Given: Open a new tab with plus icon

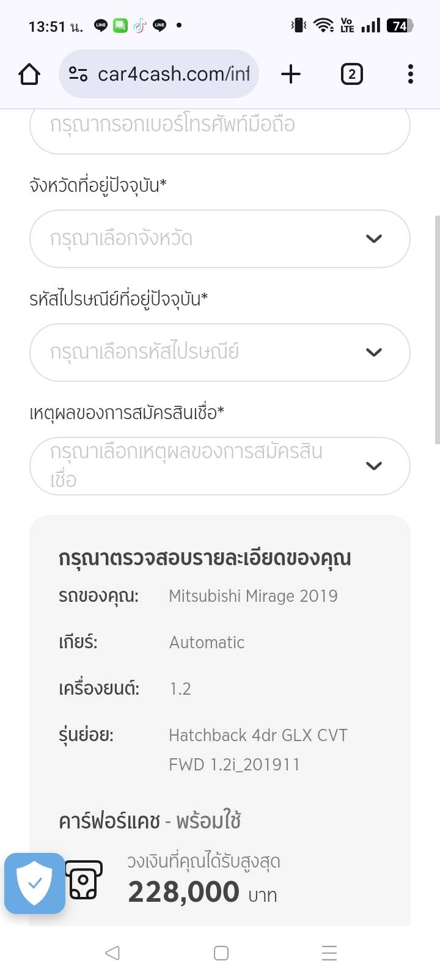Looking at the screenshot, I should pyautogui.click(x=291, y=75).
